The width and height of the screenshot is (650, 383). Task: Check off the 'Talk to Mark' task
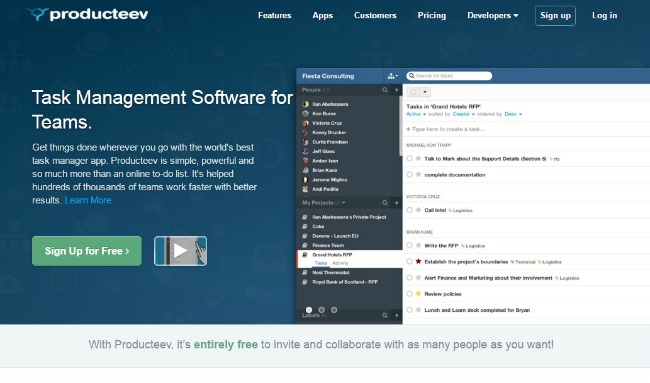point(409,158)
